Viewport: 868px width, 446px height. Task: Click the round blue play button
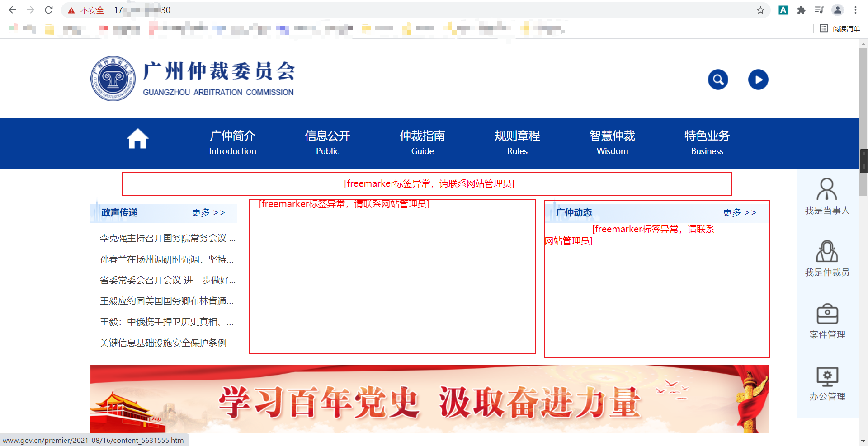point(758,80)
